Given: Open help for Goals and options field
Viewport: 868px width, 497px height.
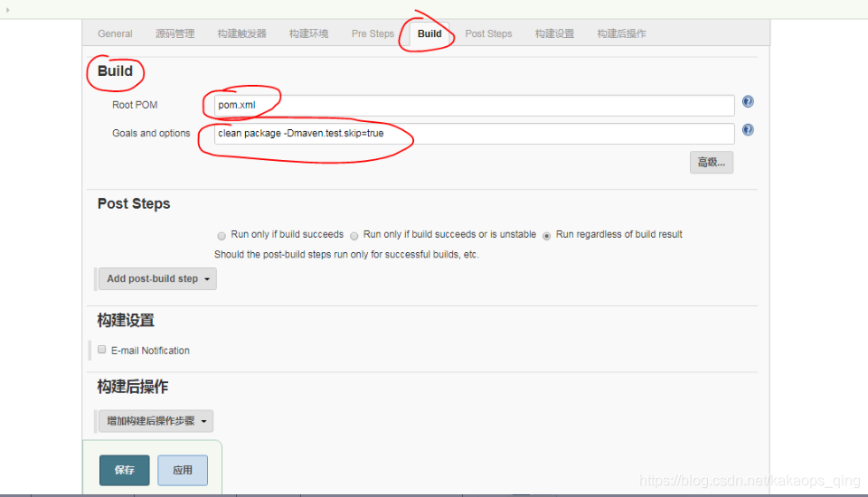Looking at the screenshot, I should click(x=748, y=130).
